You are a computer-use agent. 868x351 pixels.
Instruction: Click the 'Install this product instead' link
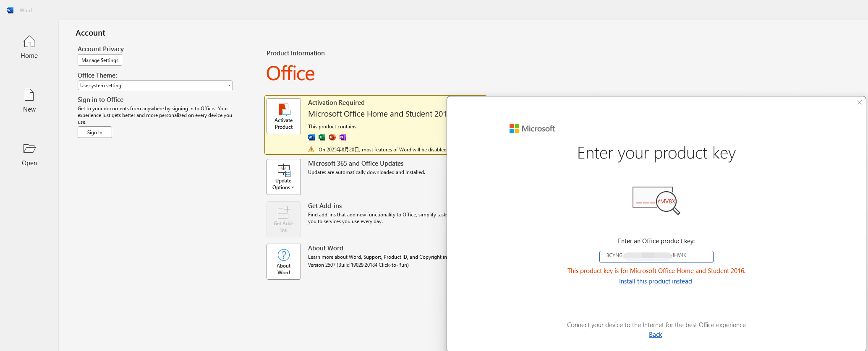pyautogui.click(x=655, y=281)
